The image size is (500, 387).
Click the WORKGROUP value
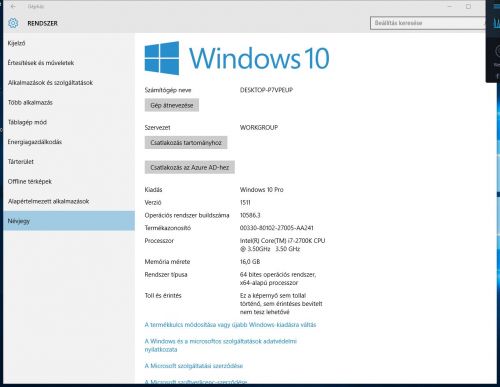[x=259, y=127]
